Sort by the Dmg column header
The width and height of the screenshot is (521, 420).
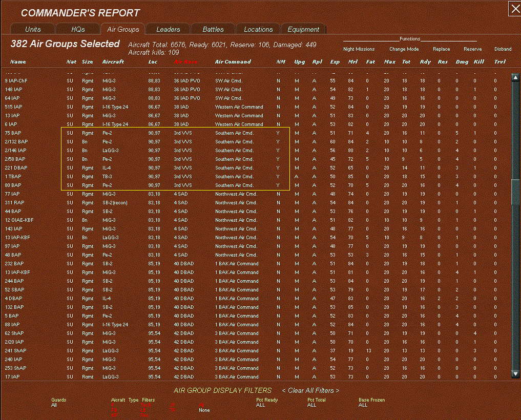click(x=462, y=62)
